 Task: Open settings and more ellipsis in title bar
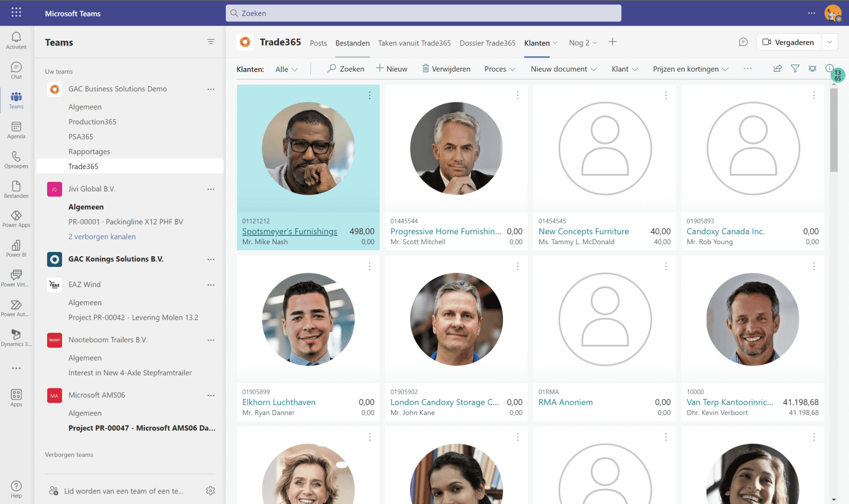pos(812,13)
